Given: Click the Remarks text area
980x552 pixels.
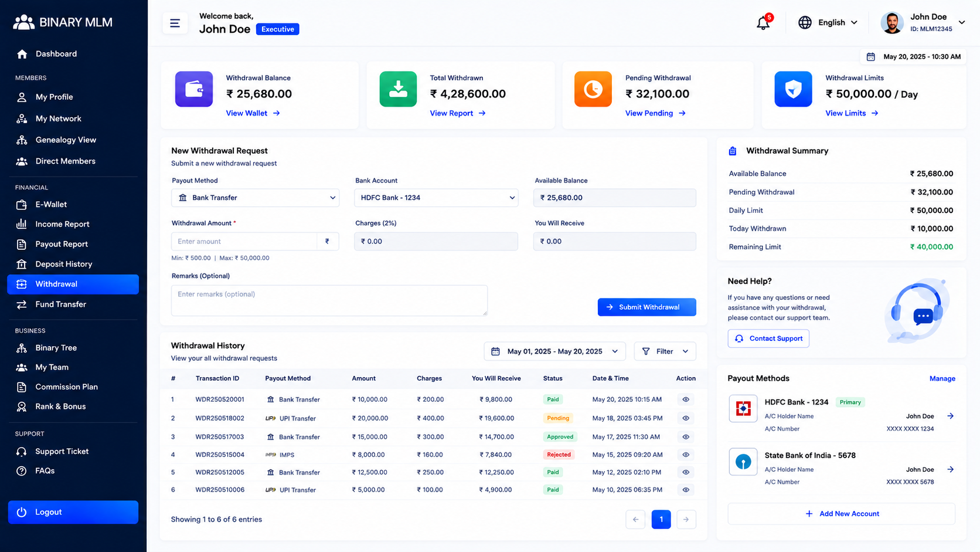Looking at the screenshot, I should click(329, 300).
